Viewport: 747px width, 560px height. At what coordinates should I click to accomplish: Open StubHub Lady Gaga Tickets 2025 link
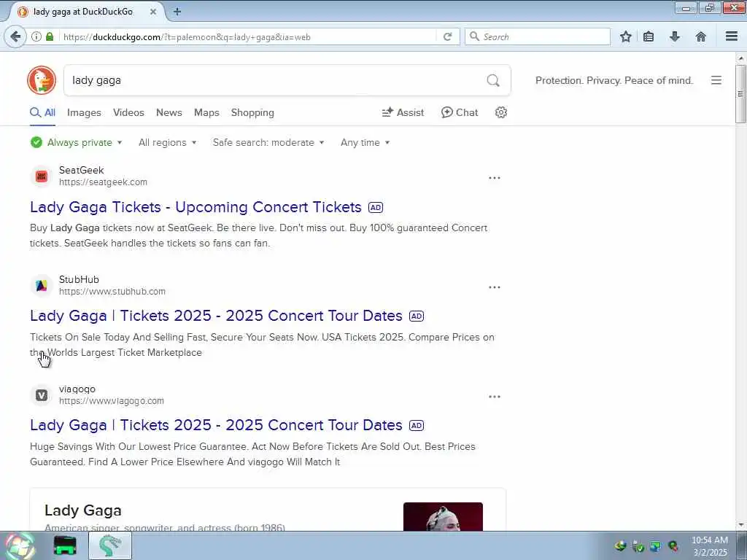[216, 316]
